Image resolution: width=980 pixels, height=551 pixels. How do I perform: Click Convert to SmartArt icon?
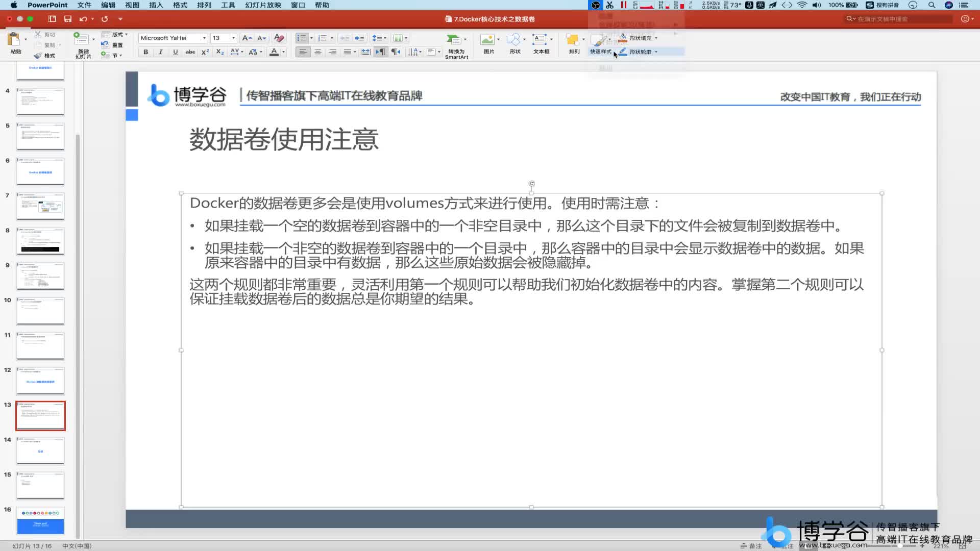454,40
